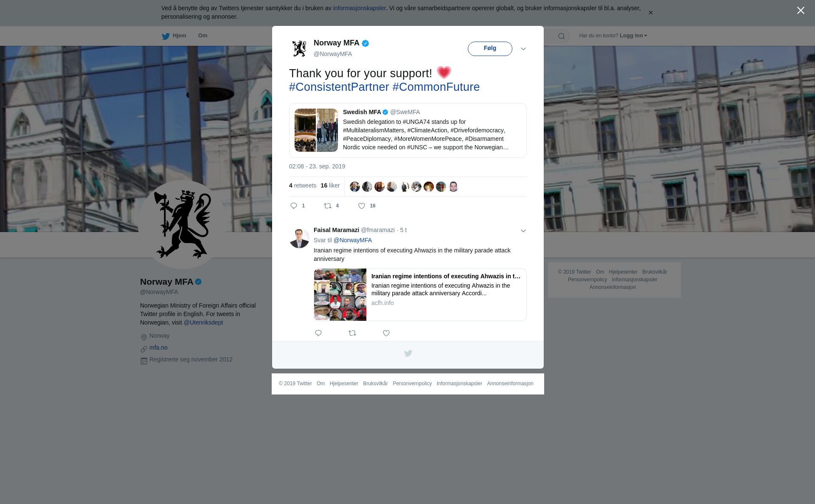Click retweet icon on Norway MFA tweet
This screenshot has height=504, width=815.
(x=328, y=206)
